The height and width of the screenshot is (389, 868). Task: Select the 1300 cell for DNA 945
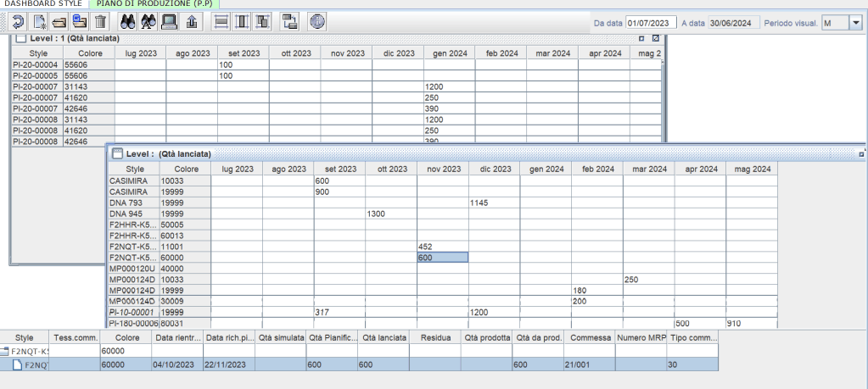pyautogui.click(x=390, y=214)
